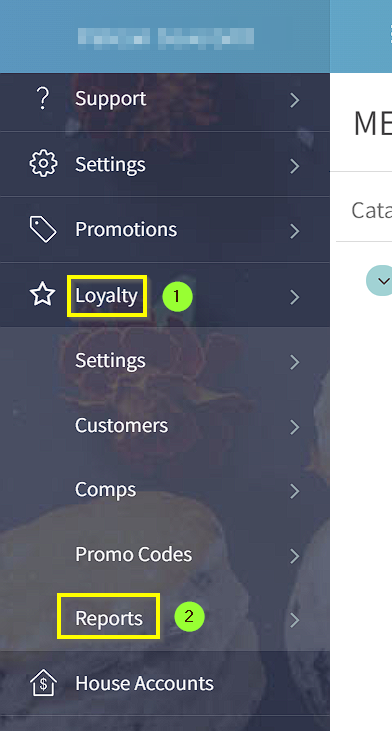Toggle the teal circular dropdown arrow

point(382,281)
